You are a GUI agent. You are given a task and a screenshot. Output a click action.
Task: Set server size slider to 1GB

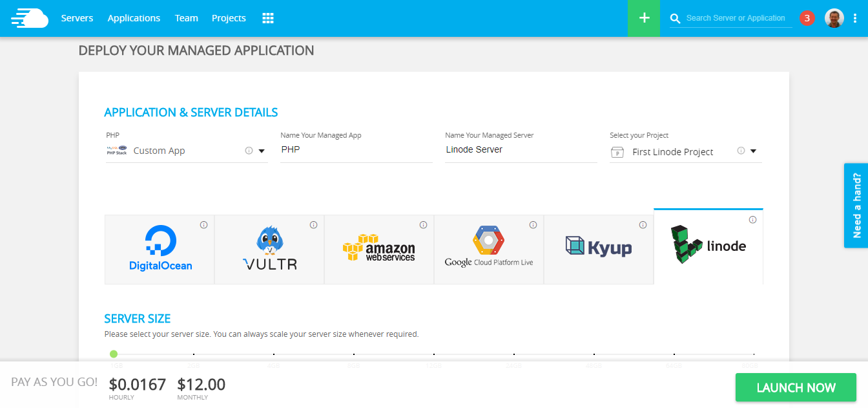coord(114,354)
